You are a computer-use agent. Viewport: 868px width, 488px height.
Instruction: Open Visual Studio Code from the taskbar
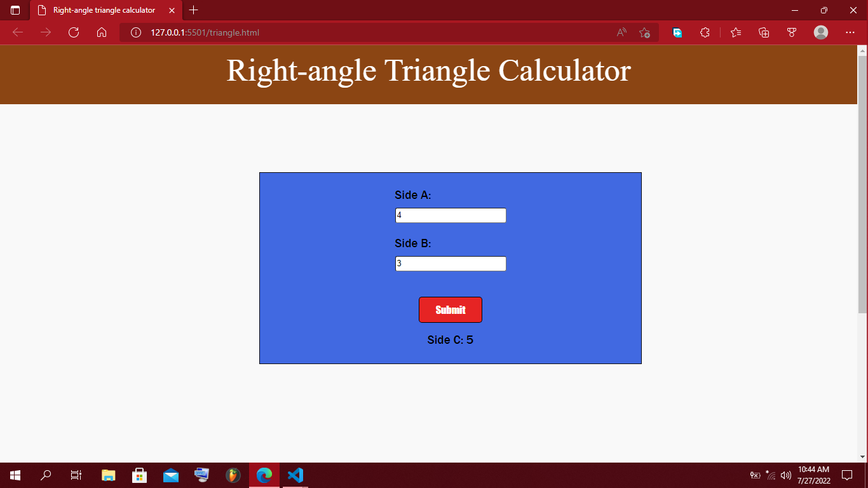295,475
